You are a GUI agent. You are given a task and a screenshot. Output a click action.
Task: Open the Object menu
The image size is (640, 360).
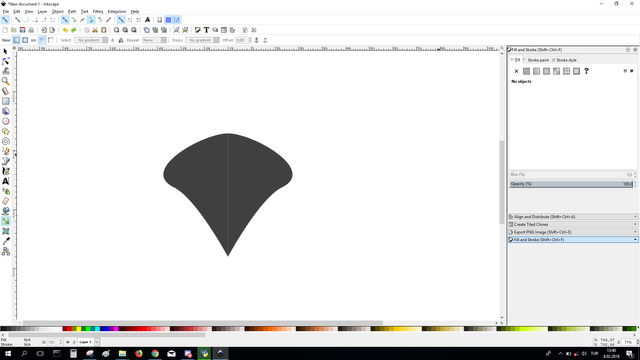tap(58, 11)
